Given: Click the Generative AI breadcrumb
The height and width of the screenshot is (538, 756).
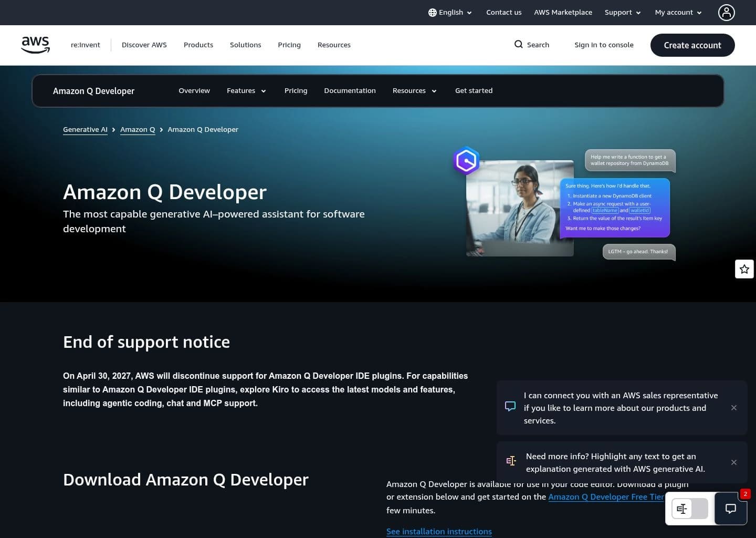Looking at the screenshot, I should (x=85, y=130).
